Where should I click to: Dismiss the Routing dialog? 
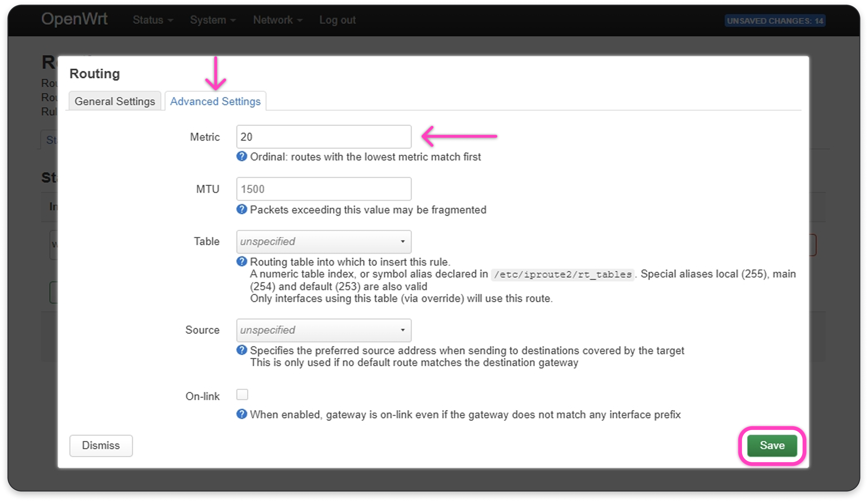click(x=101, y=445)
